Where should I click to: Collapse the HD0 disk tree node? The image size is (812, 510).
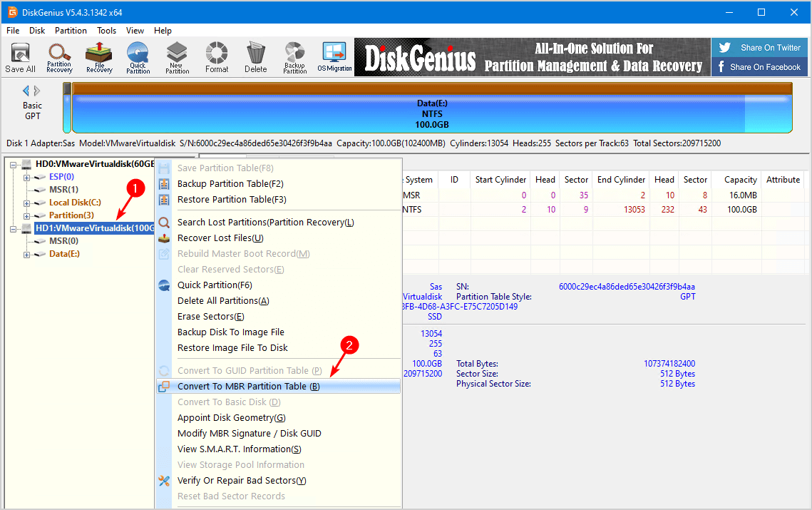[14, 164]
